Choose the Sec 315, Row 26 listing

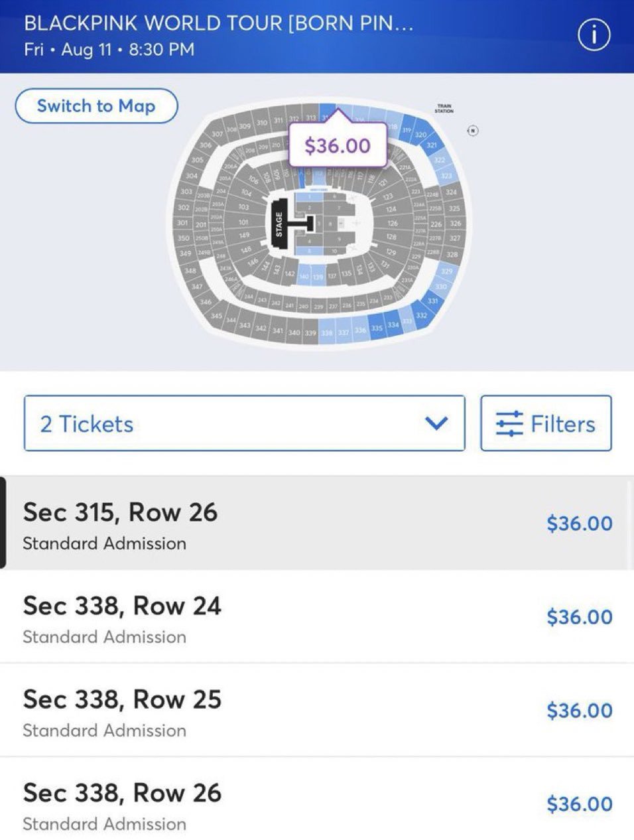[x=317, y=524]
